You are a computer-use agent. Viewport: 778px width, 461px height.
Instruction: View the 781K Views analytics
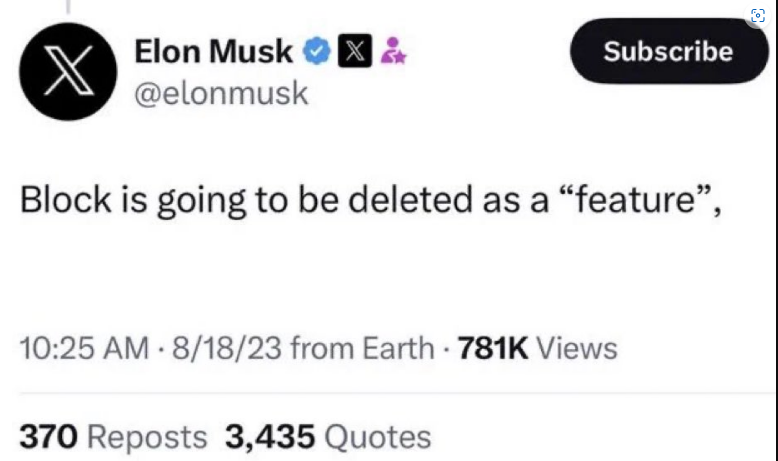tap(537, 348)
